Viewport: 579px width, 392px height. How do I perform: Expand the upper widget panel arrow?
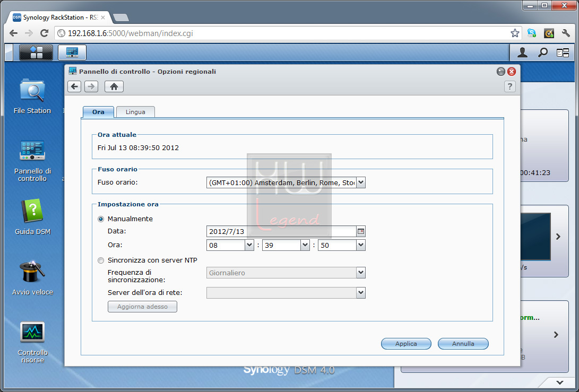558,237
